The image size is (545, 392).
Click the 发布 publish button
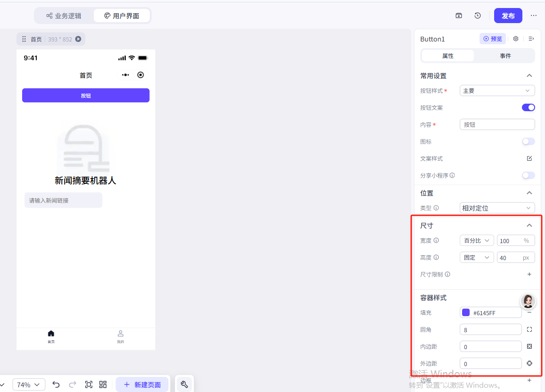pyautogui.click(x=508, y=16)
